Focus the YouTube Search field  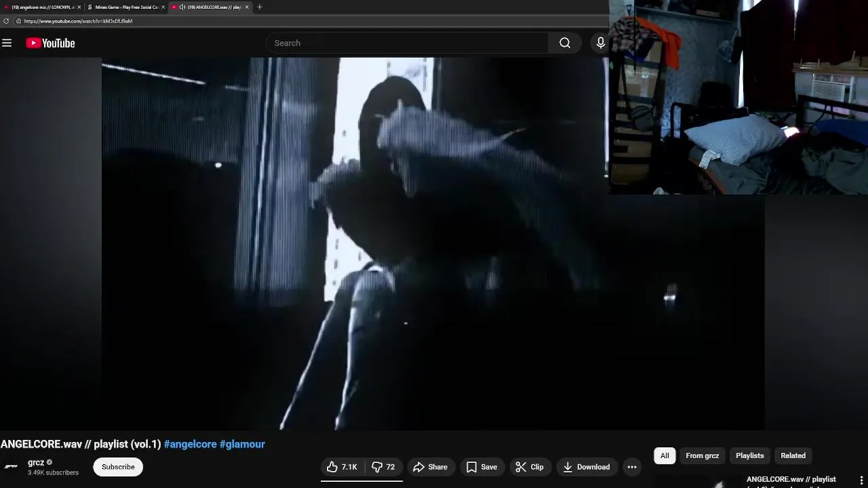click(x=407, y=43)
